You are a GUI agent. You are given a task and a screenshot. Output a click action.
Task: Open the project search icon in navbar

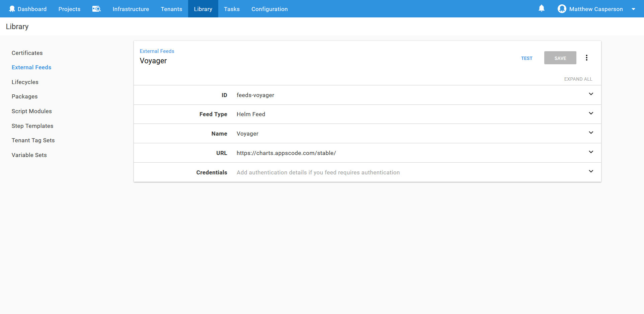coord(96,9)
